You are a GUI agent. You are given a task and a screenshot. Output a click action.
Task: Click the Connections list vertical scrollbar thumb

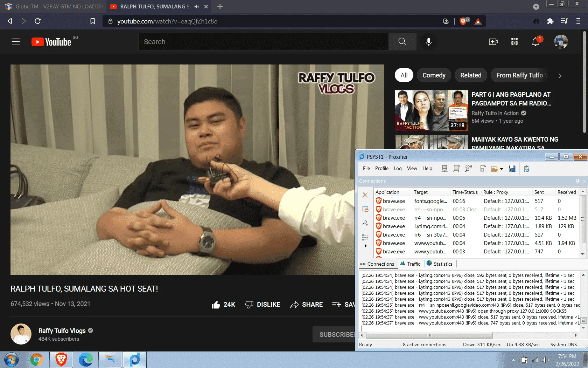tap(583, 219)
